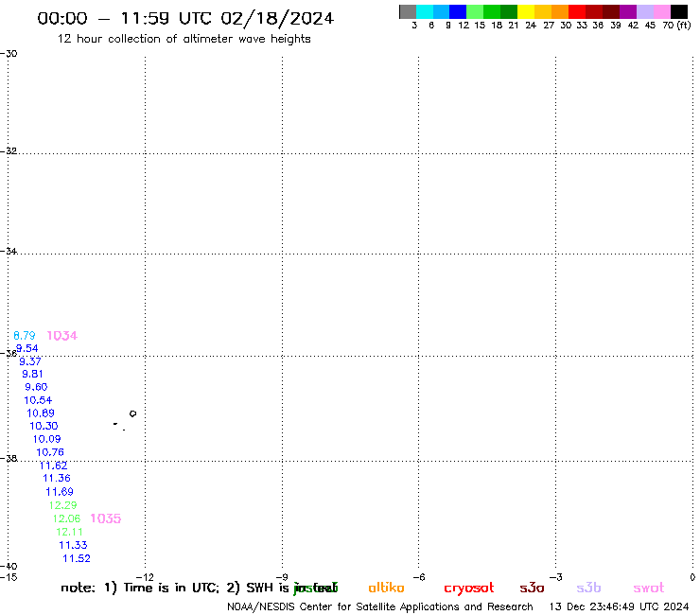The height and width of the screenshot is (615, 700).
Task: Select the pink value 1034
Action: pyautogui.click(x=62, y=336)
